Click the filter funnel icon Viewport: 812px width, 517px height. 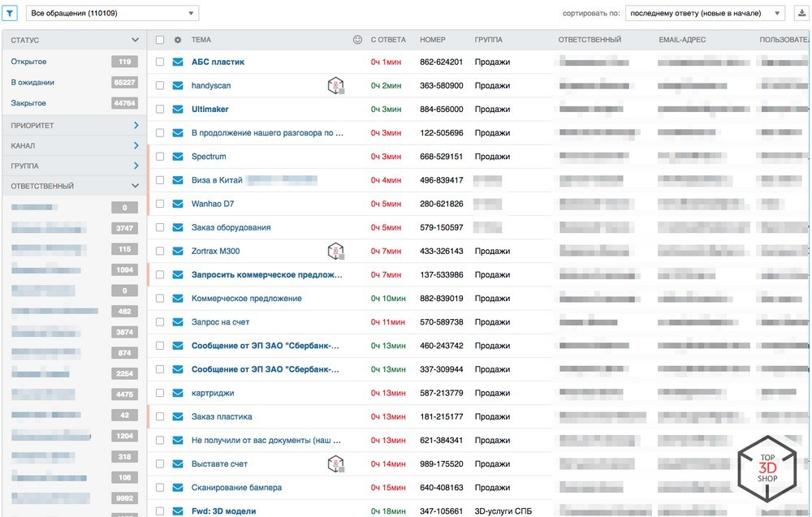coord(11,13)
